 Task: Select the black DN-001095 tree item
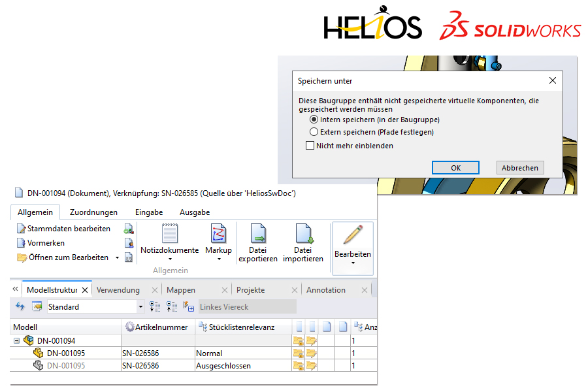(66, 353)
